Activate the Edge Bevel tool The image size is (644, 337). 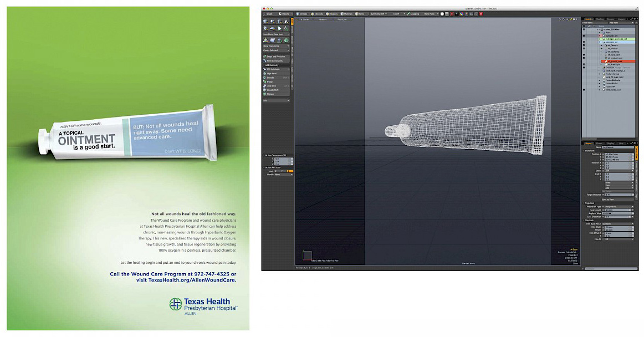click(x=276, y=74)
